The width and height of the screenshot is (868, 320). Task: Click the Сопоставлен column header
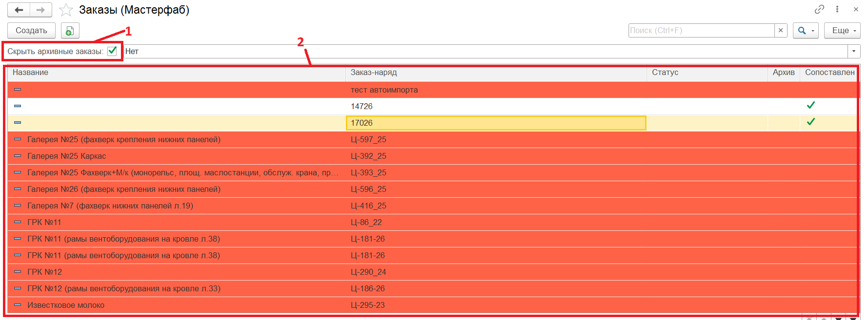tap(829, 73)
